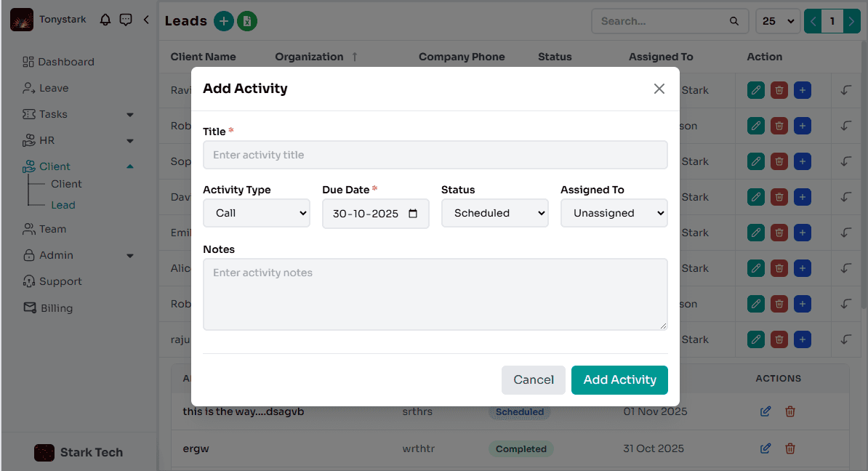
Task: Click the Cancel button
Action: 533,380
